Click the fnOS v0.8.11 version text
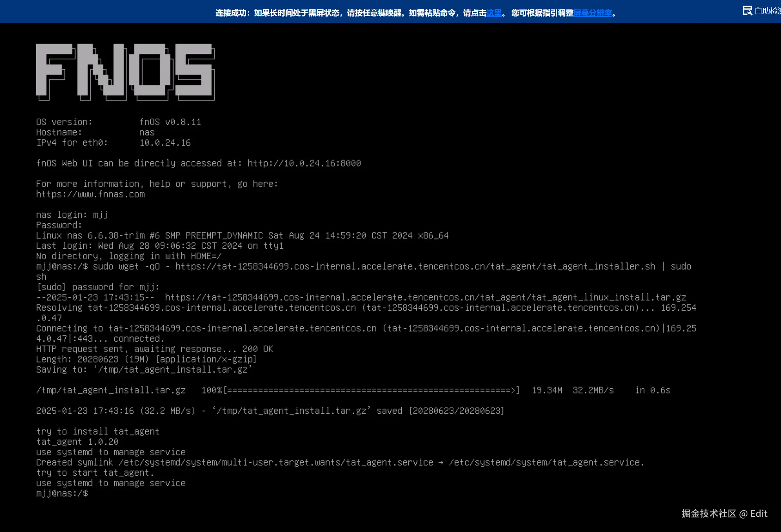 point(170,122)
